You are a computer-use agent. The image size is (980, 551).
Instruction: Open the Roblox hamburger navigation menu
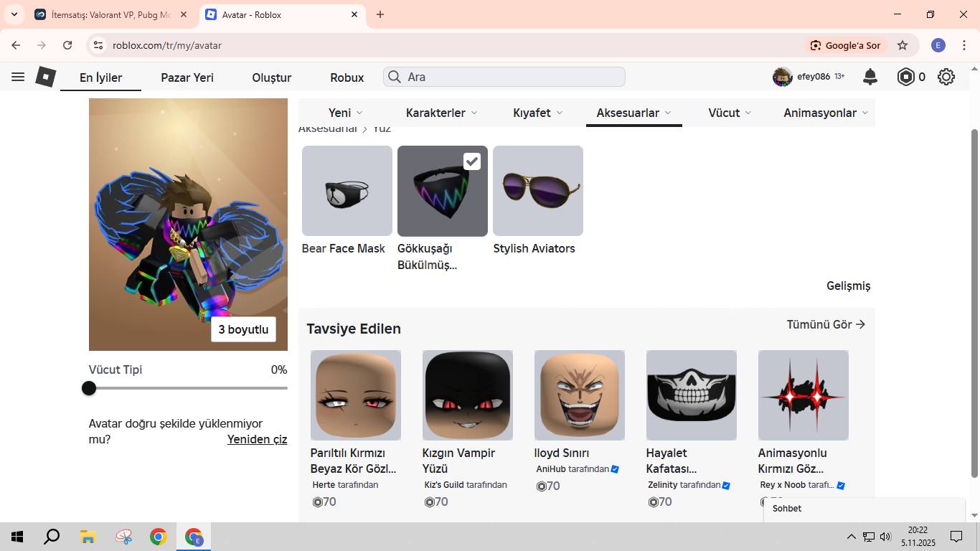click(x=18, y=77)
